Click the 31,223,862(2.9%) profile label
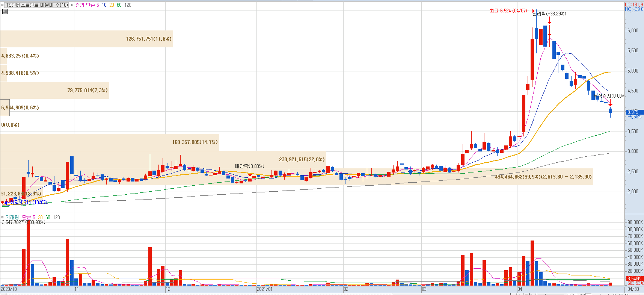This screenshot has height=295, width=644. tap(21, 194)
